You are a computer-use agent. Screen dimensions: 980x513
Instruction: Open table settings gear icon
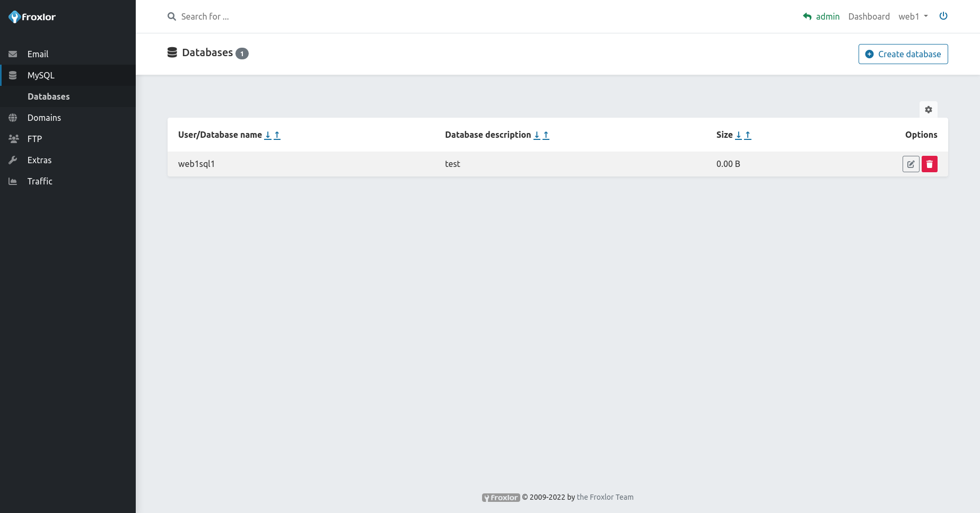[x=928, y=110]
